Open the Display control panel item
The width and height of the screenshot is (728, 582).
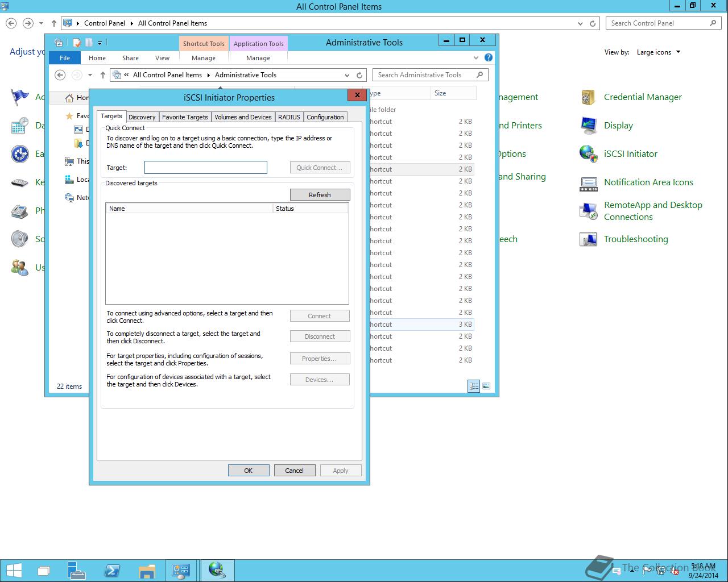pos(618,126)
